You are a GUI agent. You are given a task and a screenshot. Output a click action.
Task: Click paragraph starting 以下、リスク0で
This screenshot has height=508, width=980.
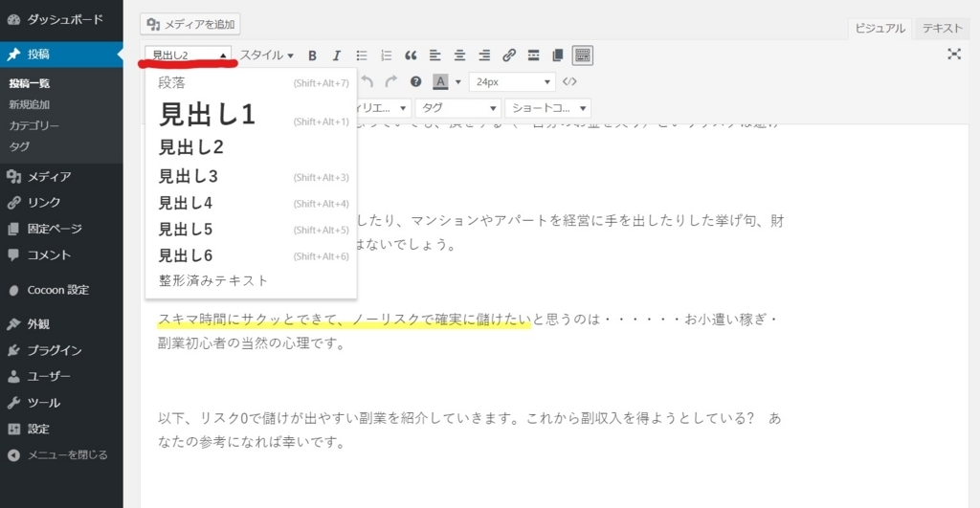469,431
